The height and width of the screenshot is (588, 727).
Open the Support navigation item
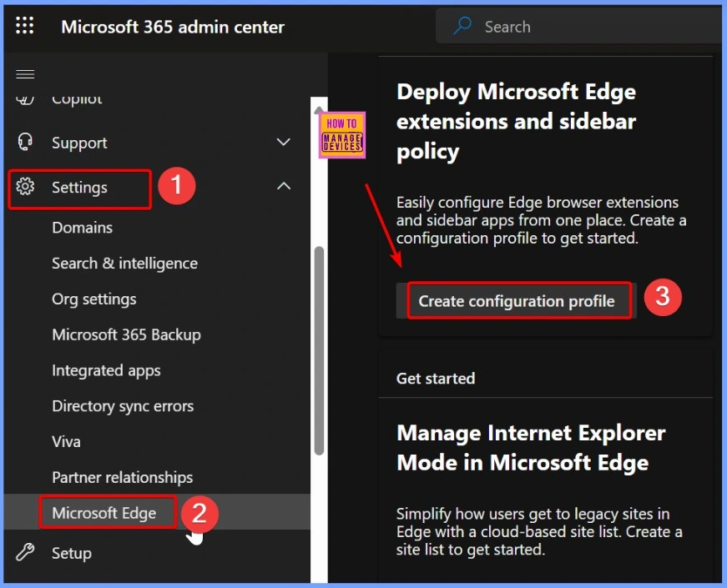tap(79, 143)
